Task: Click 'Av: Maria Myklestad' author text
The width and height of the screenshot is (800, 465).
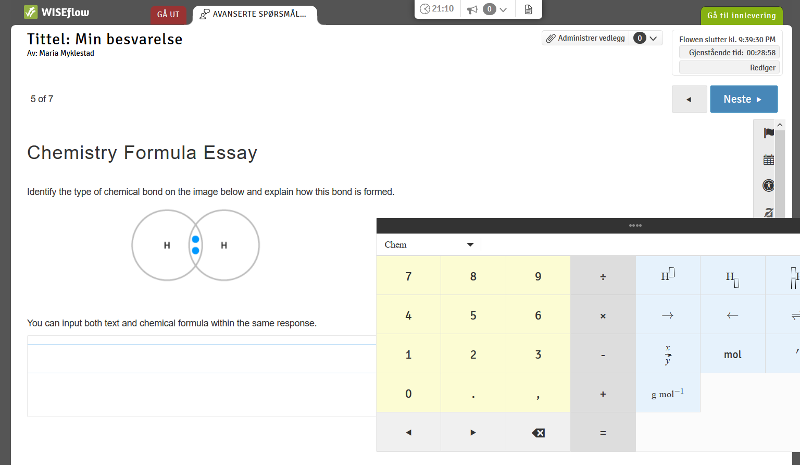Action: pos(61,53)
